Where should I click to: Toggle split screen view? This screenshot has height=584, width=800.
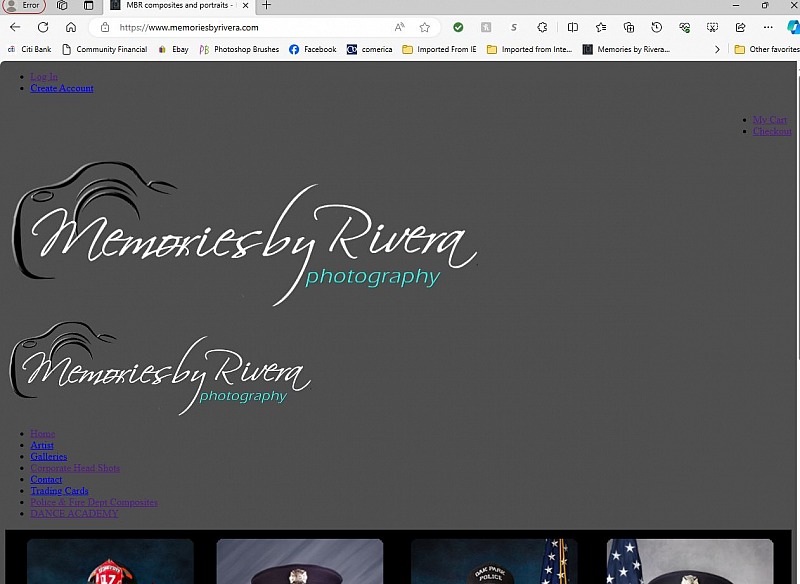point(573,28)
